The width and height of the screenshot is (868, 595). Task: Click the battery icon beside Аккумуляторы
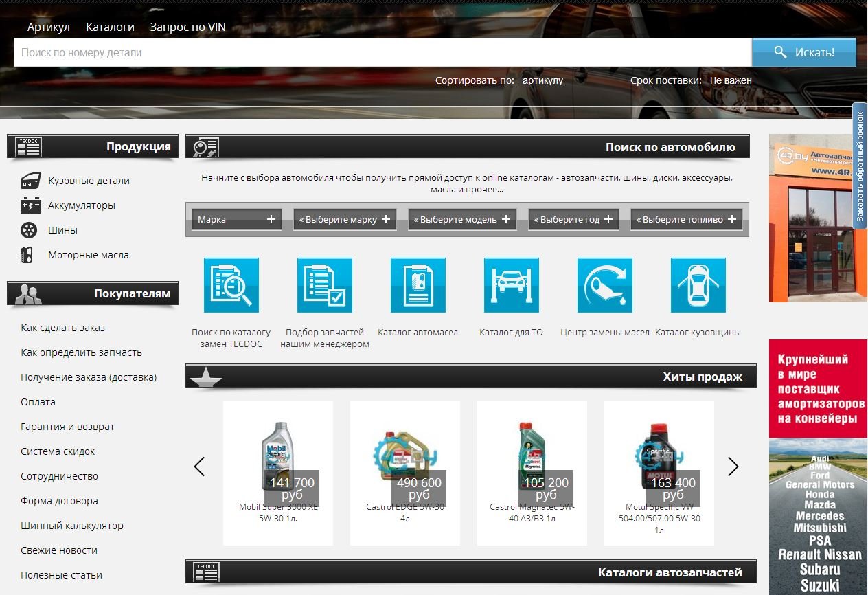pos(30,205)
